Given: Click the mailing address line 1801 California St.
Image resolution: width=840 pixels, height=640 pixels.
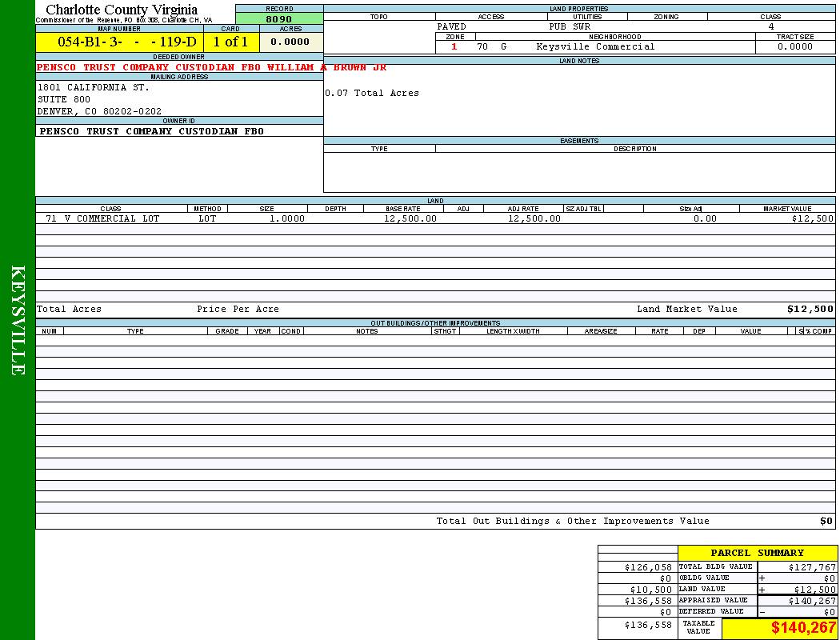Looking at the screenshot, I should [93, 87].
